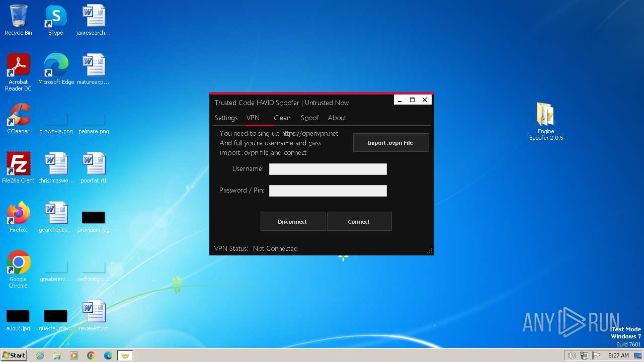Click the window resize grip corner
This screenshot has height=362, width=644.
[x=430, y=251]
